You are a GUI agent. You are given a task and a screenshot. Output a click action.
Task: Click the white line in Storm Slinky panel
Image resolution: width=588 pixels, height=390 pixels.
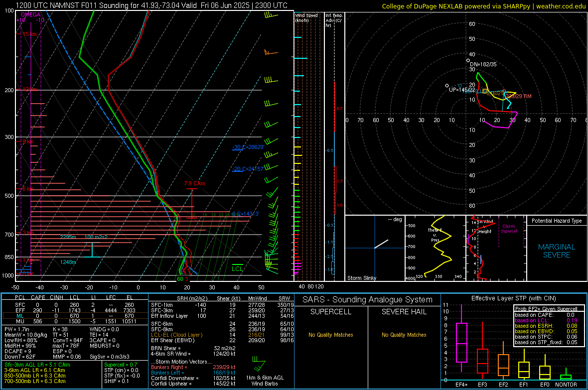[381, 244]
